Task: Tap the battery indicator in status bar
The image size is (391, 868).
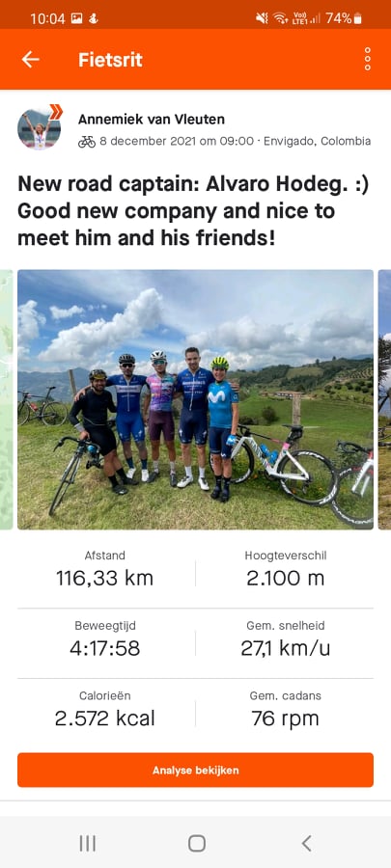Action: (344, 18)
